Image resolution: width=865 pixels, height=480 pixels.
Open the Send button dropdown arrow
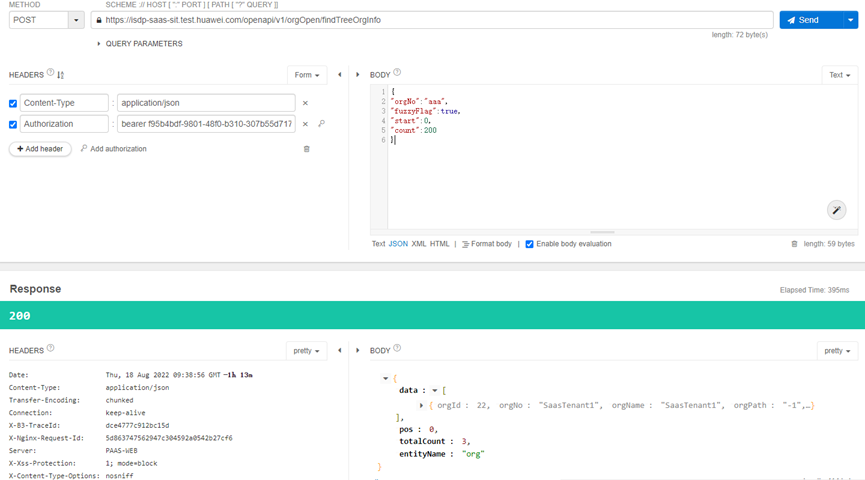tap(851, 20)
